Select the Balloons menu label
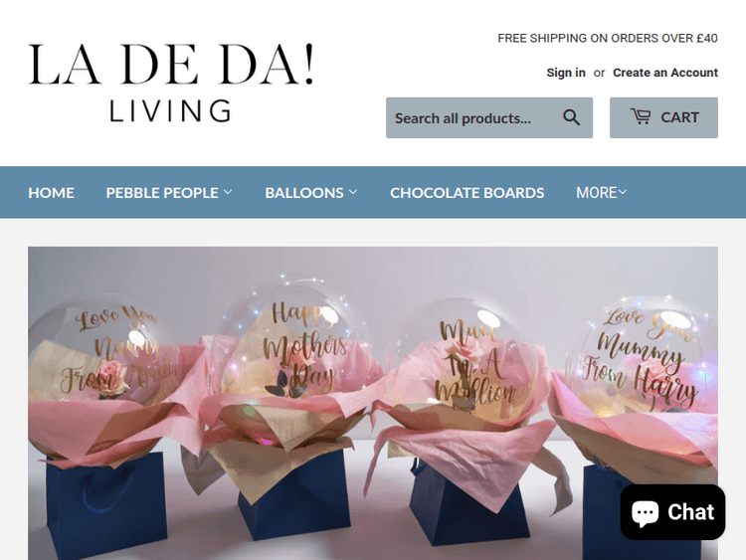 [x=304, y=193]
